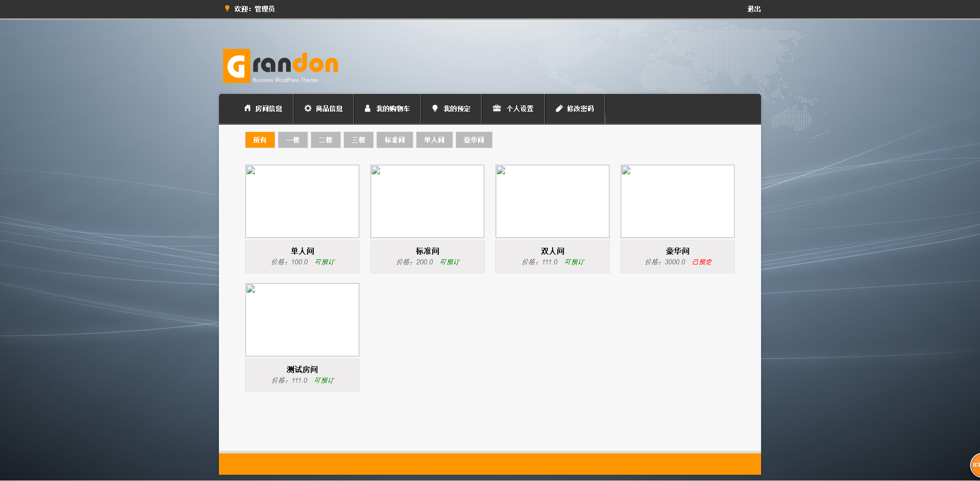Select the 测试房间 room title
The image size is (980, 481).
tap(302, 369)
